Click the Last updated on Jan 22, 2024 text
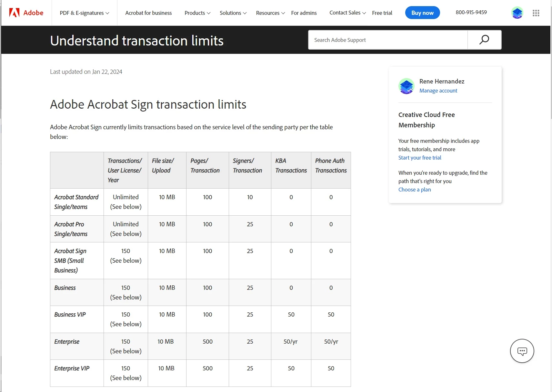 click(86, 72)
